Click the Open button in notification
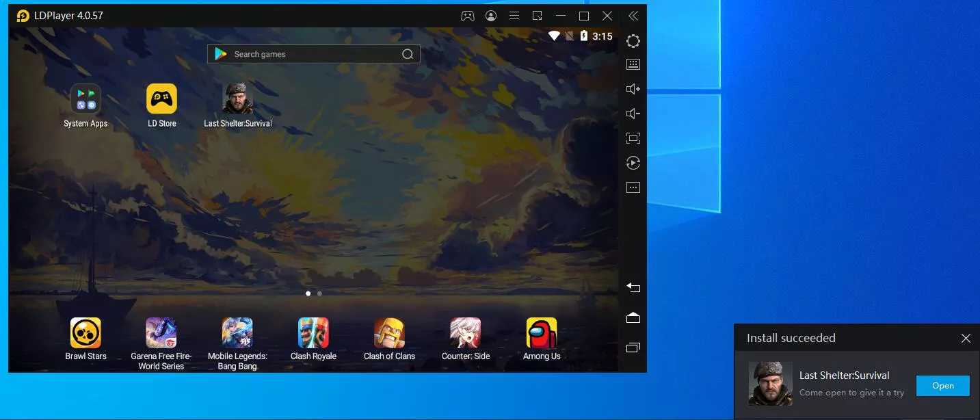 tap(943, 386)
